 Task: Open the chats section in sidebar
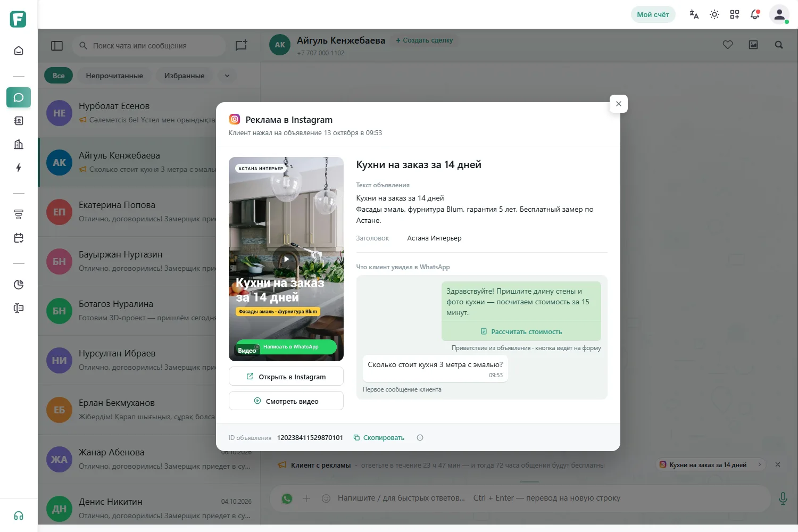[x=19, y=97]
